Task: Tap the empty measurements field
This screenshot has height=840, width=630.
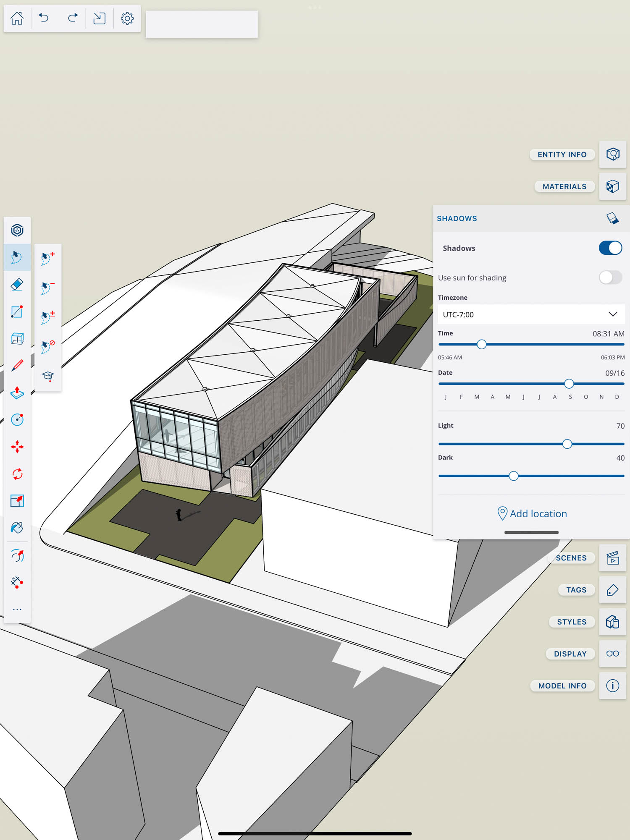Action: 202,24
